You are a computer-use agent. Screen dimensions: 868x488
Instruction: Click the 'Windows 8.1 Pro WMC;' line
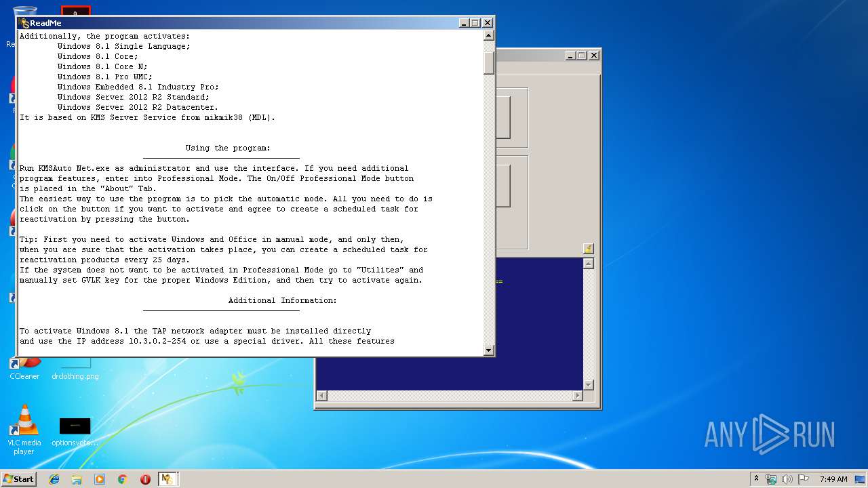click(104, 77)
